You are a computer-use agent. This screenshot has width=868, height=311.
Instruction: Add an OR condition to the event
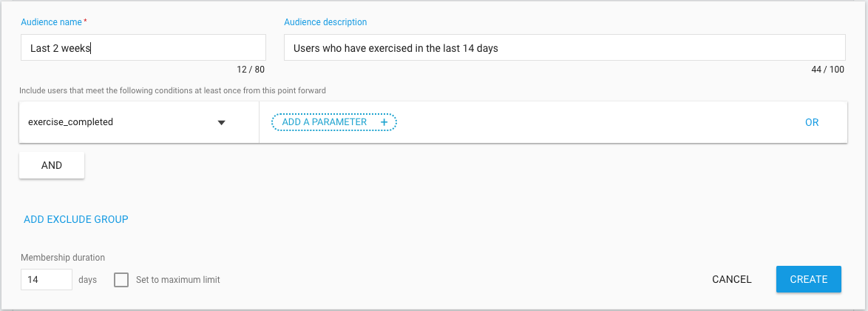pyautogui.click(x=812, y=122)
